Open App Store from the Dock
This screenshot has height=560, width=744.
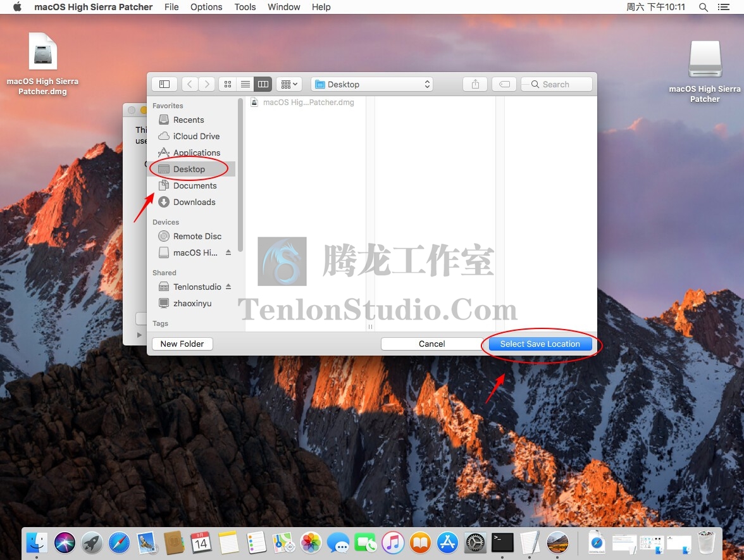click(447, 542)
